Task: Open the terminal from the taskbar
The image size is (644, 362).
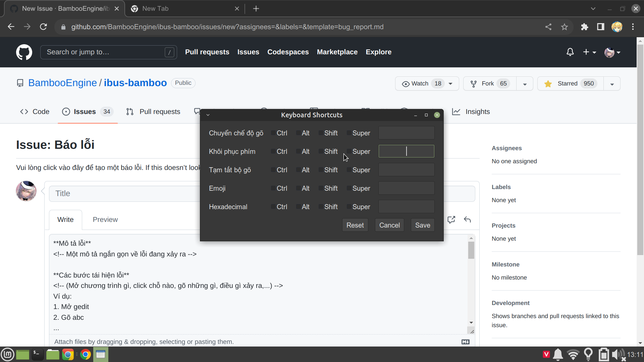Action: [37, 354]
